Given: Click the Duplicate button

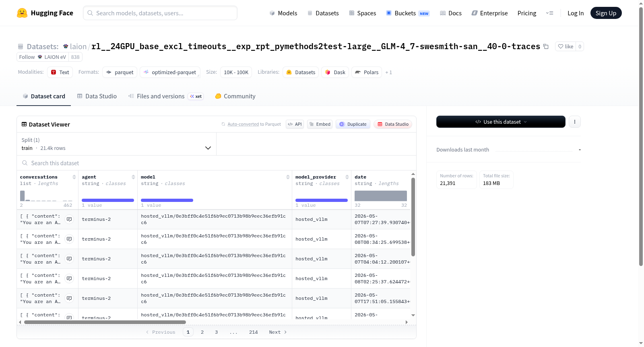Looking at the screenshot, I should 353,124.
